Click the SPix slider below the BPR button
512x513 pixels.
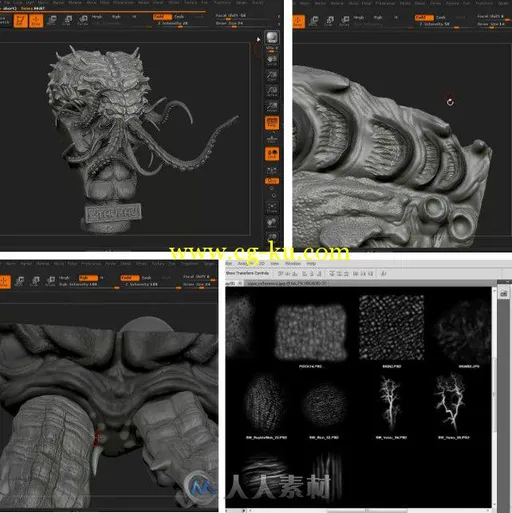(272, 49)
